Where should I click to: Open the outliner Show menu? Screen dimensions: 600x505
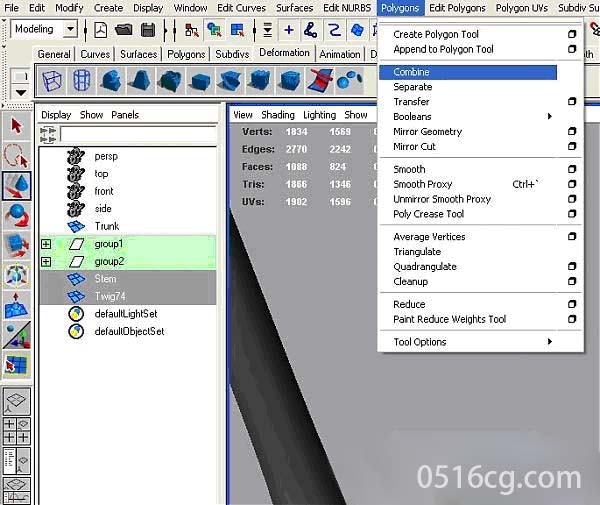click(91, 115)
